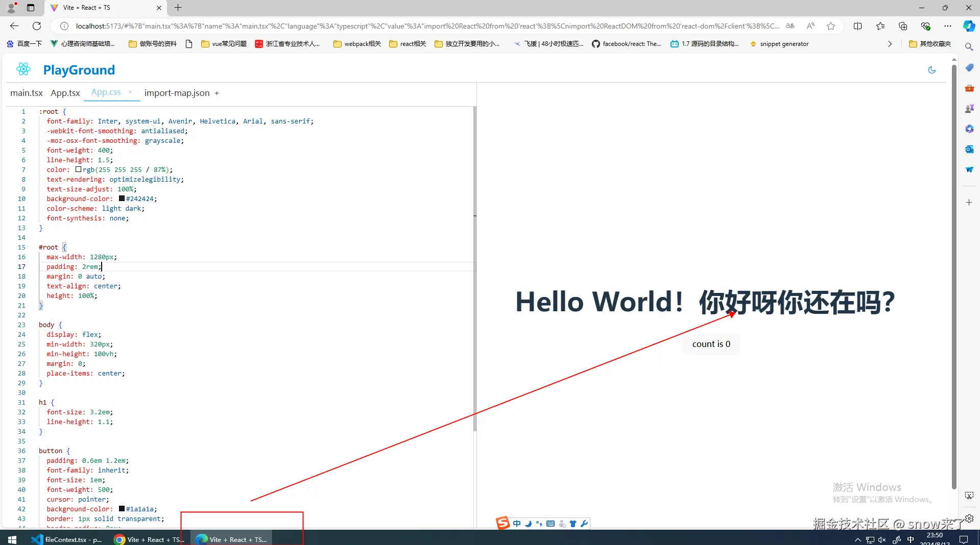
Task: Expand the 其他收藏夹 folder
Action: tap(930, 44)
